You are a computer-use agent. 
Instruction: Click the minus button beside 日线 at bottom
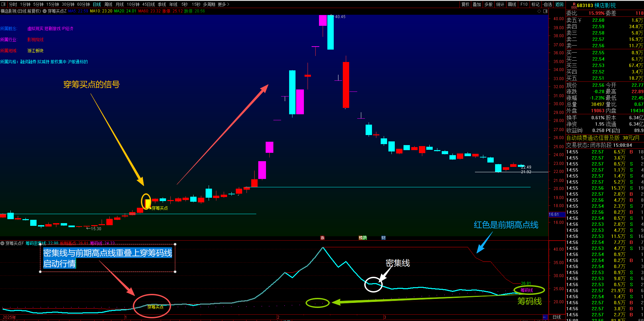coord(545,317)
